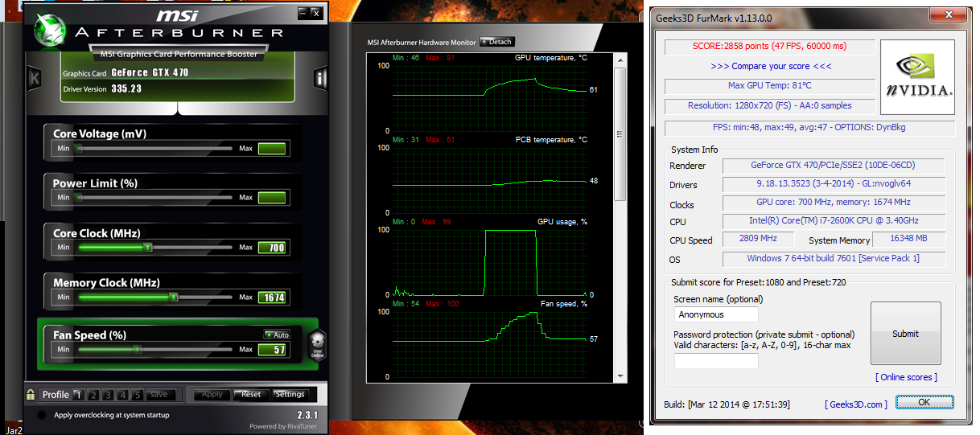Click the CPU Speed 2809 MHz field

(x=758, y=239)
